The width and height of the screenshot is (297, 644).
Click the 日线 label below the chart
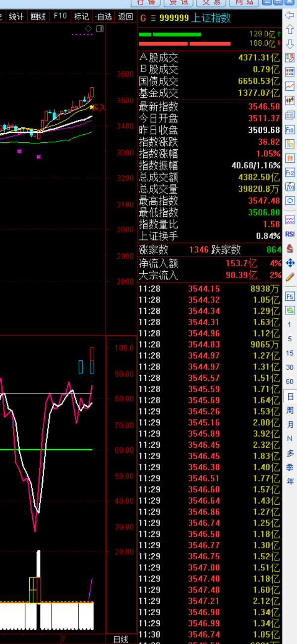tap(121, 640)
